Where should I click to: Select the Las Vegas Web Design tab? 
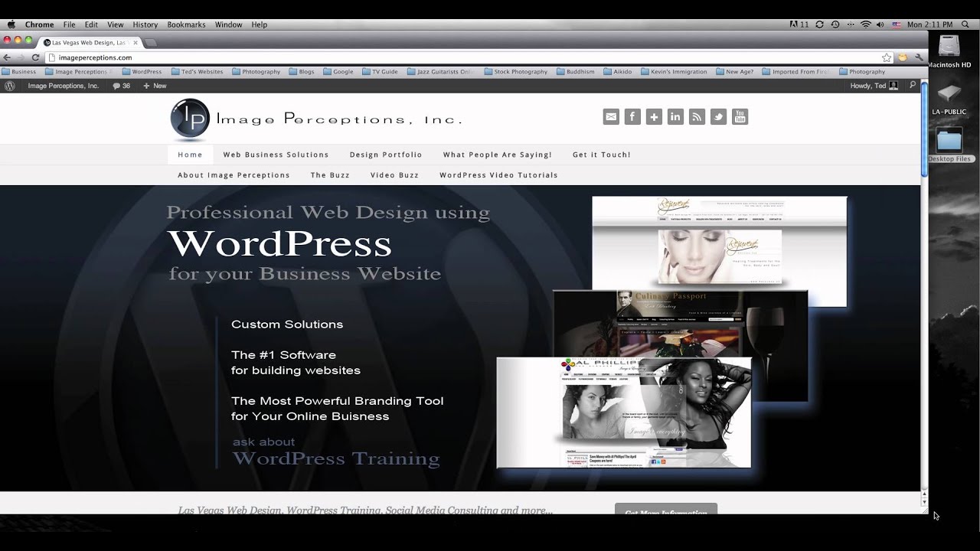tap(90, 43)
